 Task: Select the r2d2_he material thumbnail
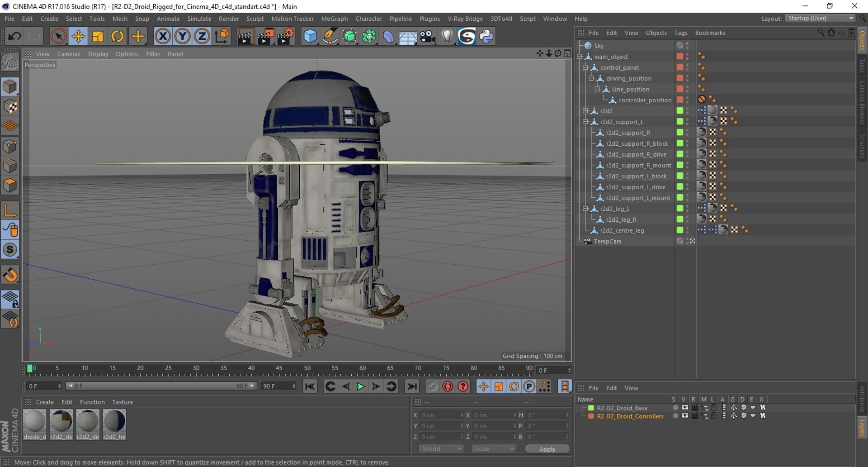coord(114,424)
